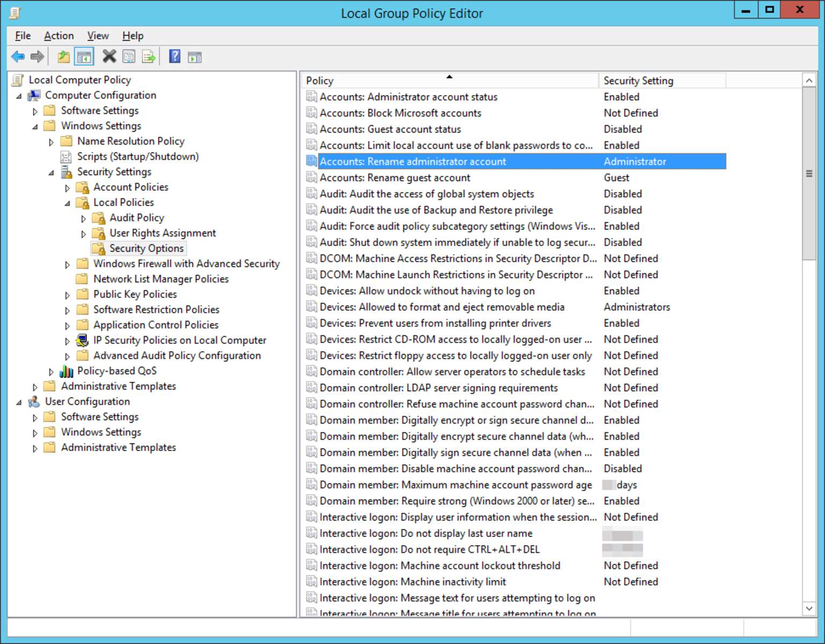825x644 pixels.
Task: Toggle the Show/Hide Console Tree icon
Action: 83,56
